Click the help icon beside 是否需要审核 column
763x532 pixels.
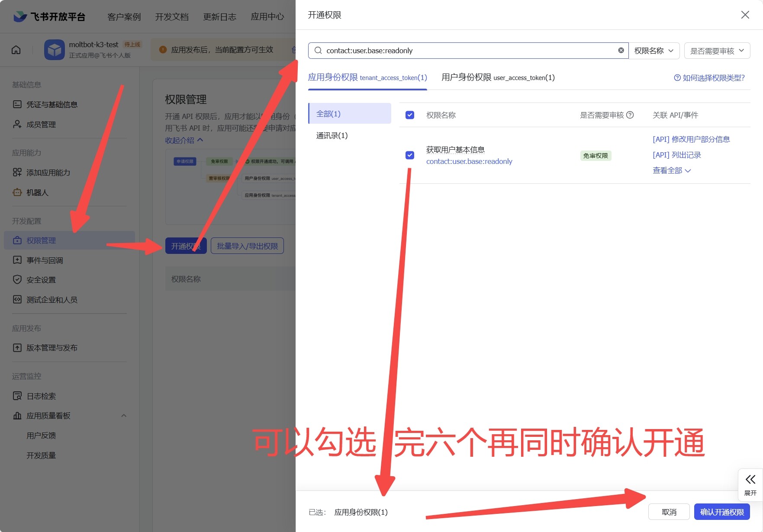click(630, 115)
